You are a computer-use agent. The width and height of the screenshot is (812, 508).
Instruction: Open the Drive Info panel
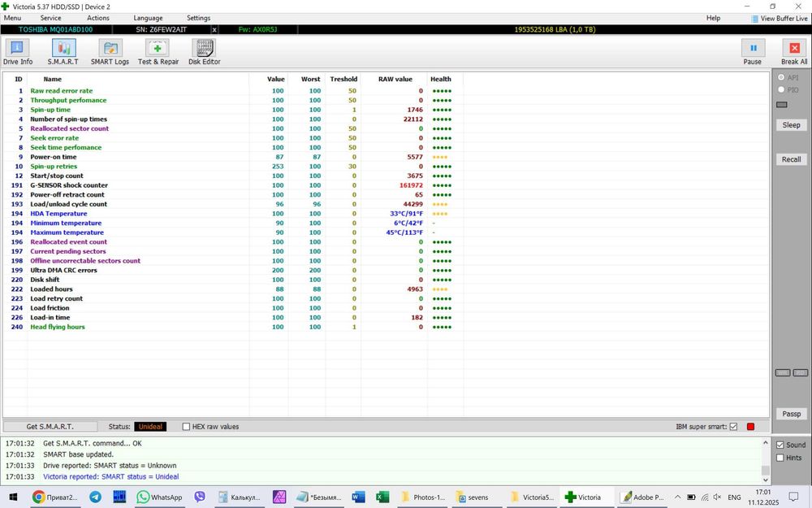[x=17, y=52]
